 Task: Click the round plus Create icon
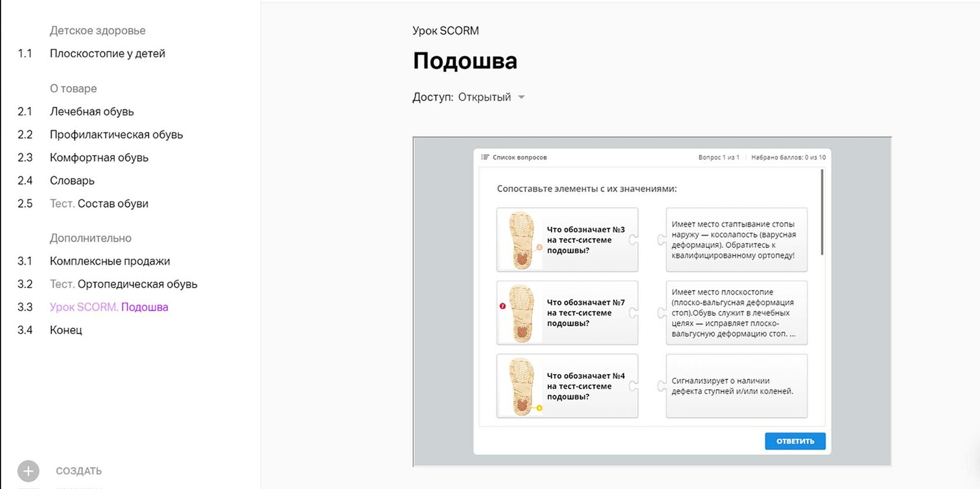pos(28,471)
